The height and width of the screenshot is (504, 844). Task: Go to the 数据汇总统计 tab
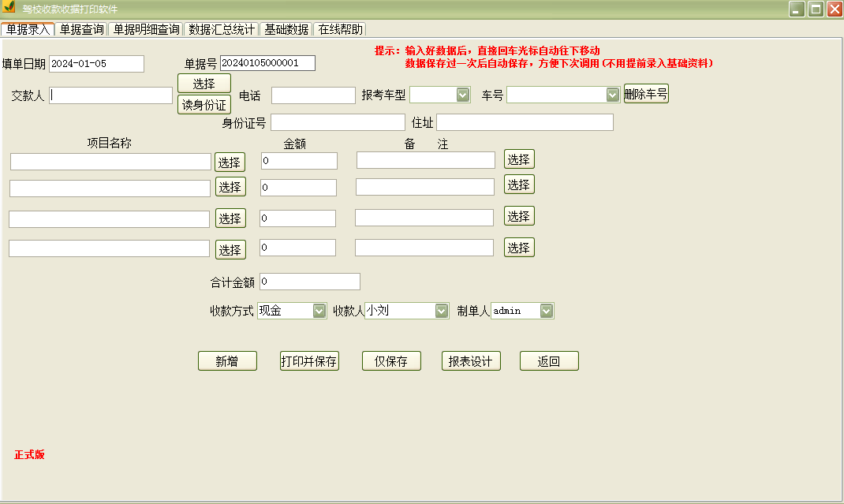(221, 29)
